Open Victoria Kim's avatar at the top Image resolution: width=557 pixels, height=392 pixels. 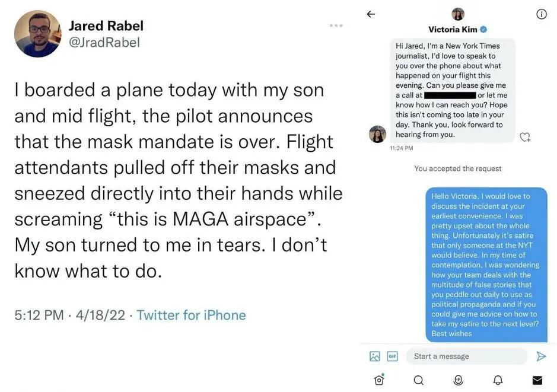tap(457, 13)
